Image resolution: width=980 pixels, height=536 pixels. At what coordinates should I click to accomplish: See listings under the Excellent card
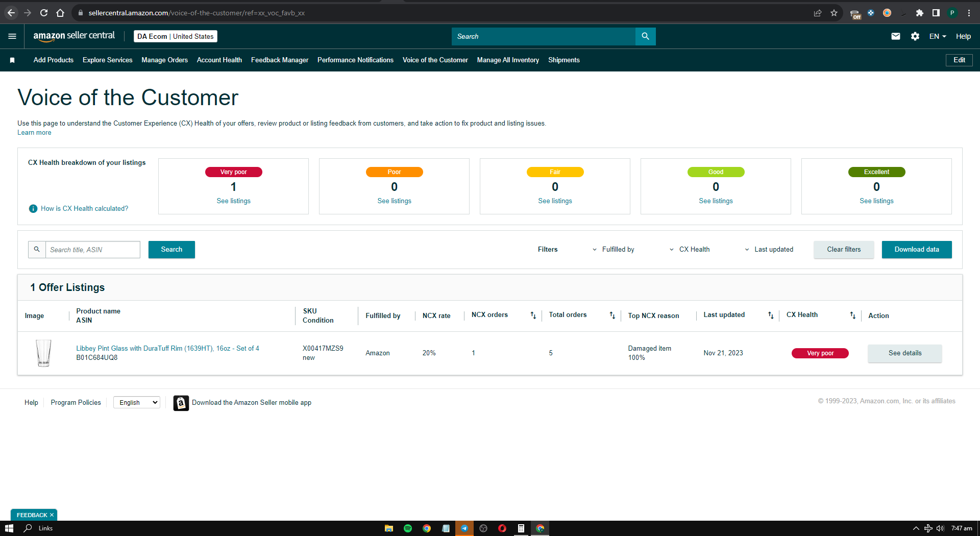pyautogui.click(x=877, y=201)
